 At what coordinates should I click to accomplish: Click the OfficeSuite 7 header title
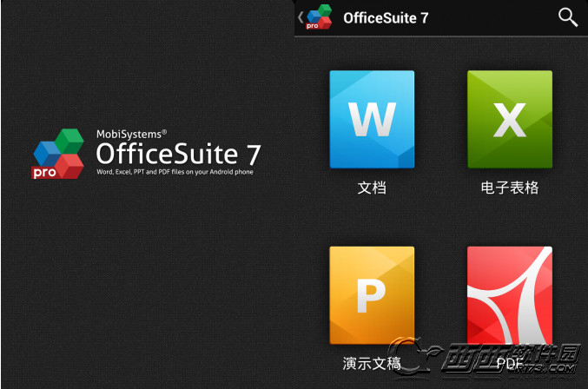click(386, 18)
